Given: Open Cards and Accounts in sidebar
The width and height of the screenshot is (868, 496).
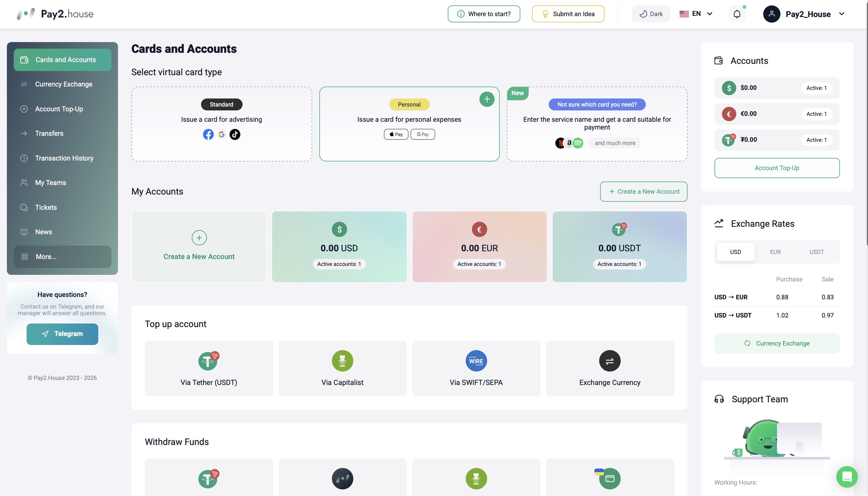Looking at the screenshot, I should pyautogui.click(x=62, y=60).
